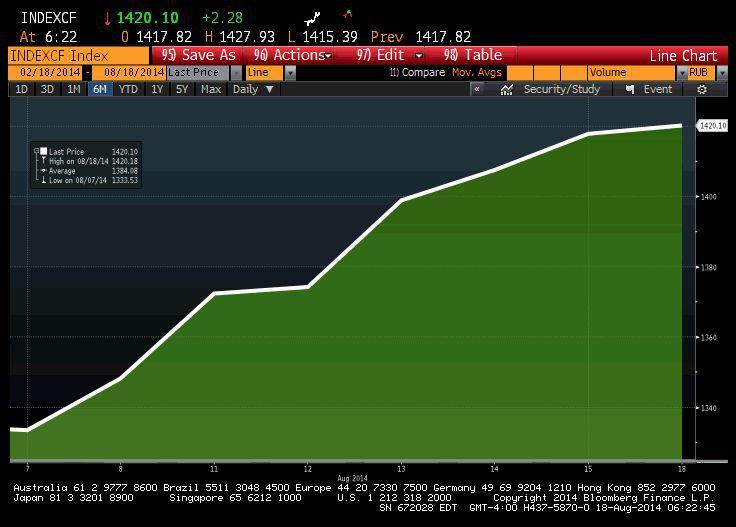This screenshot has height=527, width=736.
Task: Toggle the Last Price series white swatch
Action: click(44, 152)
